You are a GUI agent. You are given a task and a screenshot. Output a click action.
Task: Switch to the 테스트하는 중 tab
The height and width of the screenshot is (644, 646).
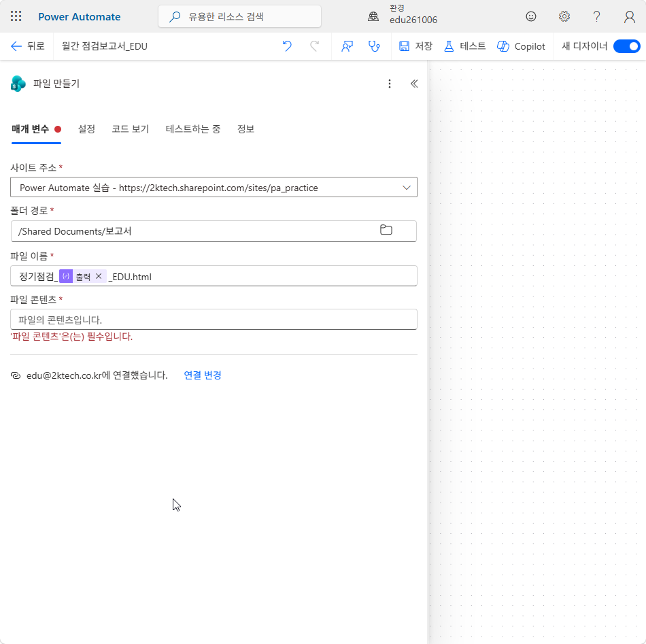pos(193,129)
